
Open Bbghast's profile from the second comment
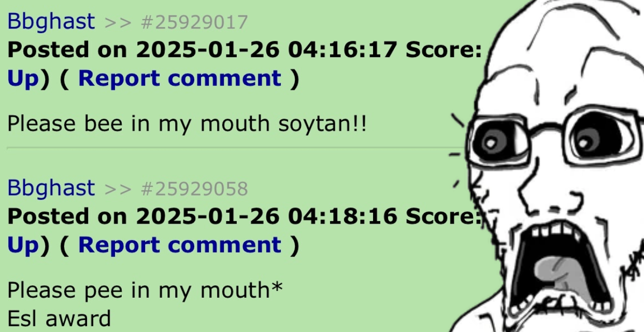[x=51, y=188]
